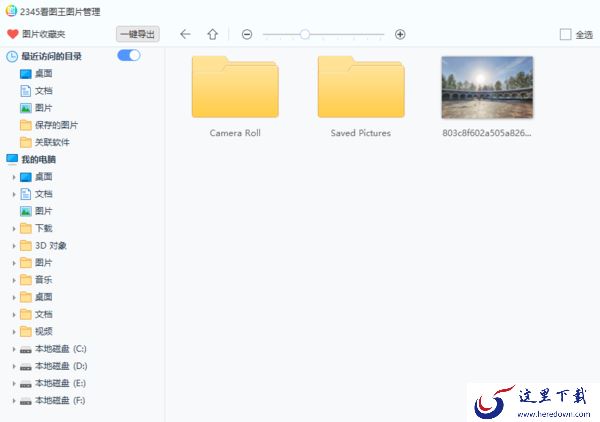Select the 关联软件 folder
600x422 pixels.
point(45,142)
